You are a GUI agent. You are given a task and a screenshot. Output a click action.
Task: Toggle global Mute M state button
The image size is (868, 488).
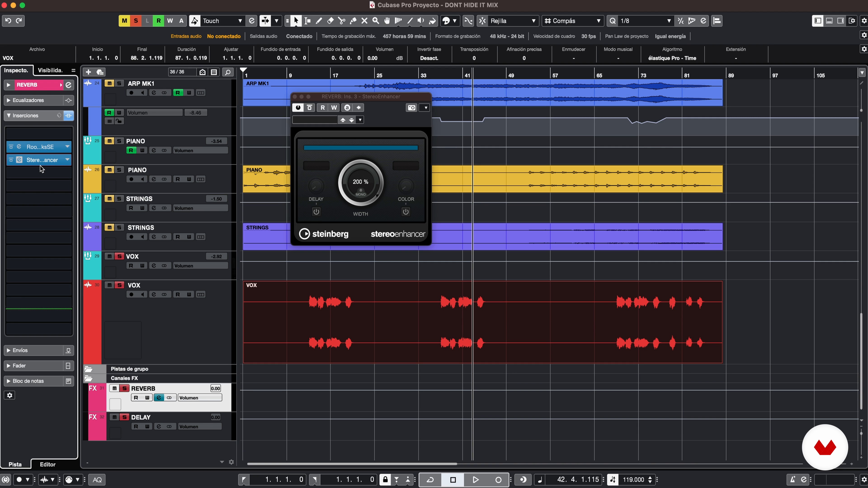pos(124,21)
